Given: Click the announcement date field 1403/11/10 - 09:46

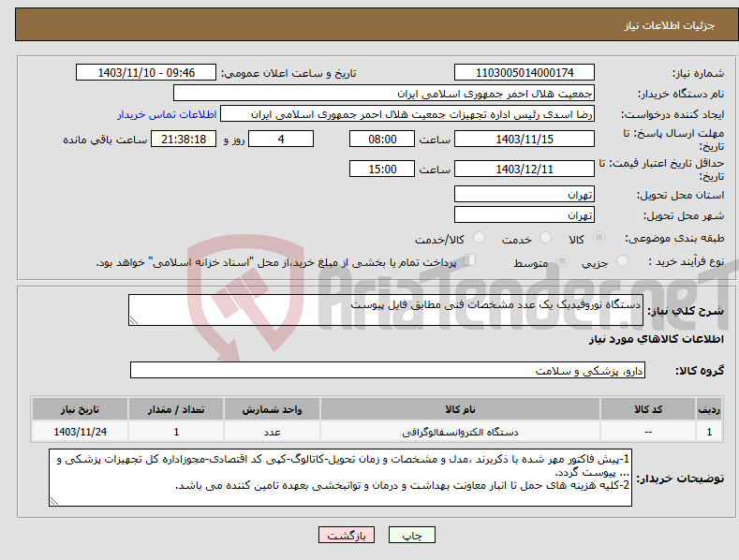Looking at the screenshot, I should point(146,73).
